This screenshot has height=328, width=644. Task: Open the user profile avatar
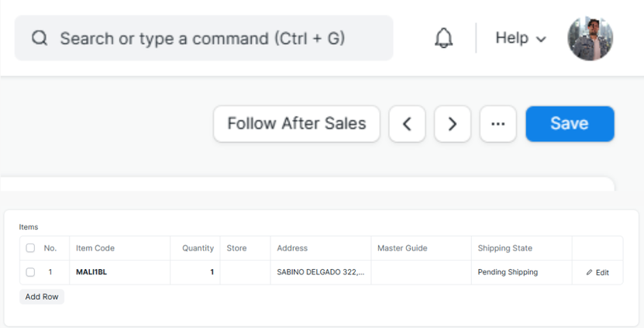pos(591,38)
